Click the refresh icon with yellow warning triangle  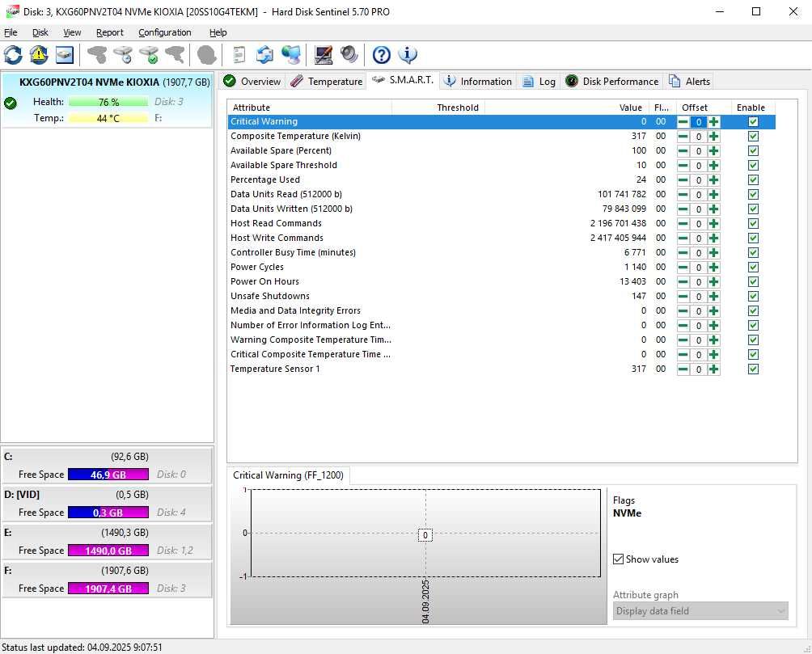(39, 55)
